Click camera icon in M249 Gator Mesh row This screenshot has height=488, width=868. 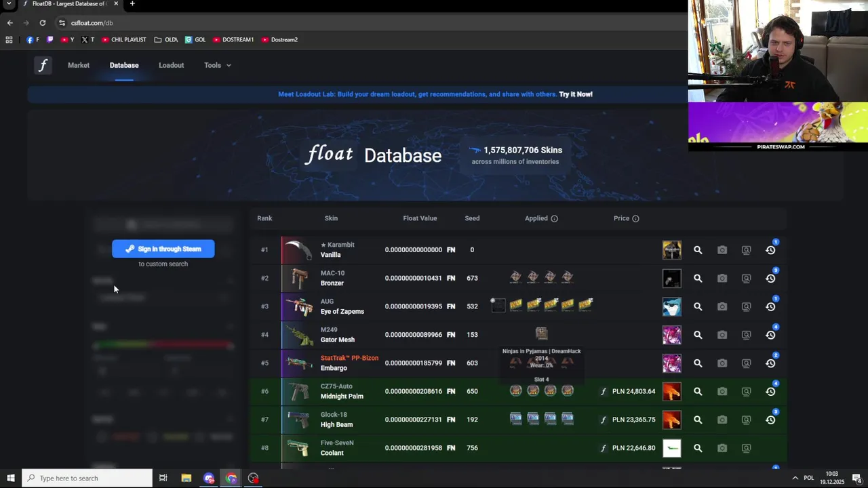click(x=722, y=335)
